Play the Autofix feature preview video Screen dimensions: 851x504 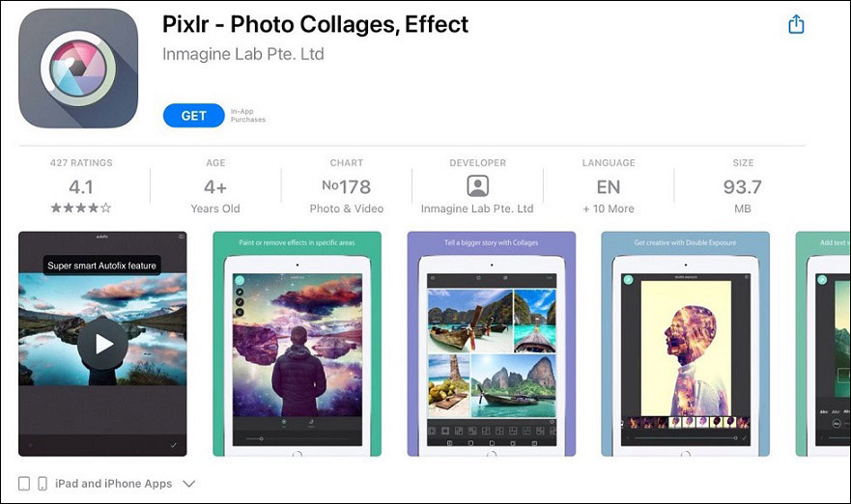[x=102, y=344]
